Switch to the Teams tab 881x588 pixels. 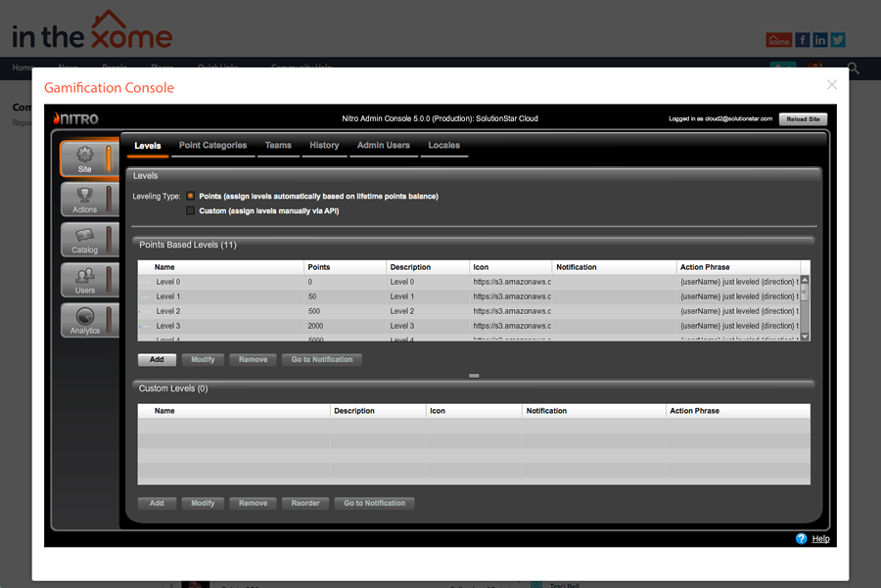(x=278, y=145)
